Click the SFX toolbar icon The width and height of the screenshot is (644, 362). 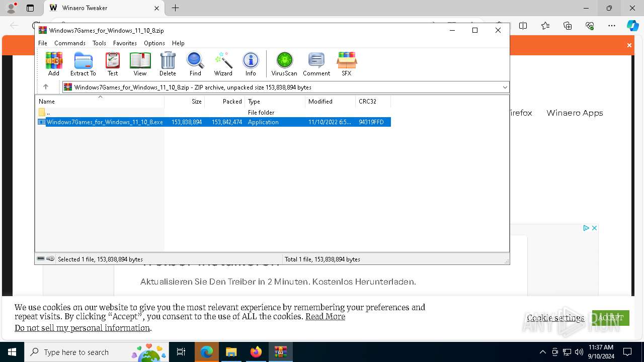[347, 64]
